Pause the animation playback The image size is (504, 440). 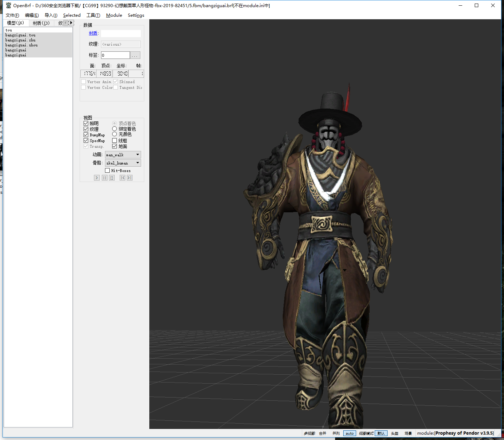105,178
